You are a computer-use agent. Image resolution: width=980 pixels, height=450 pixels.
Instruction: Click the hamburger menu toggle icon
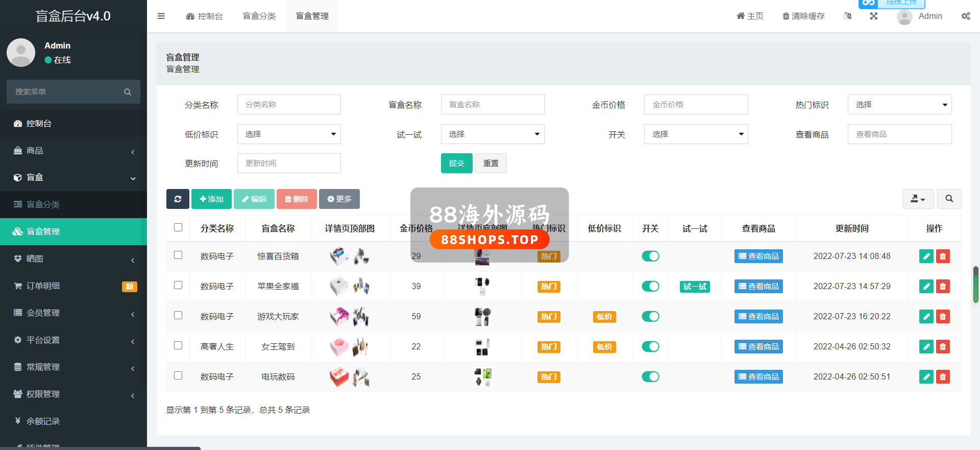click(x=161, y=16)
